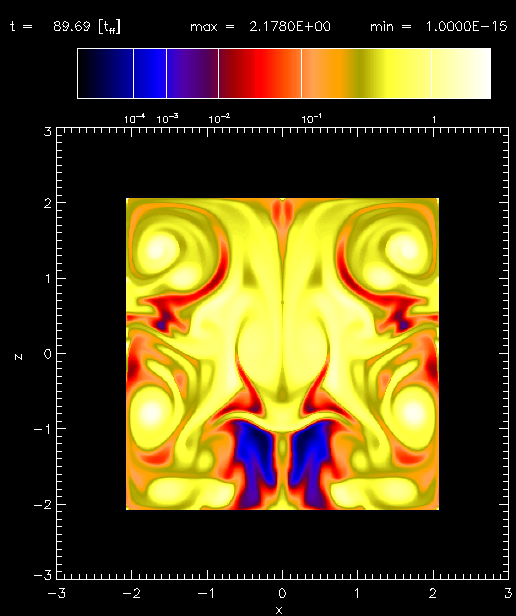This screenshot has width=516, height=616.
Task: Click the max value 2.1780E+00 label
Action: tap(290, 27)
